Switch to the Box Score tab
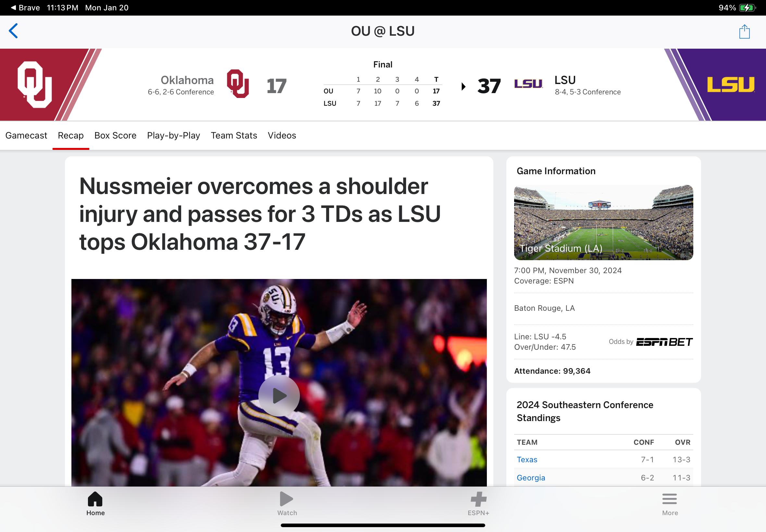Image resolution: width=766 pixels, height=532 pixels. (x=115, y=135)
